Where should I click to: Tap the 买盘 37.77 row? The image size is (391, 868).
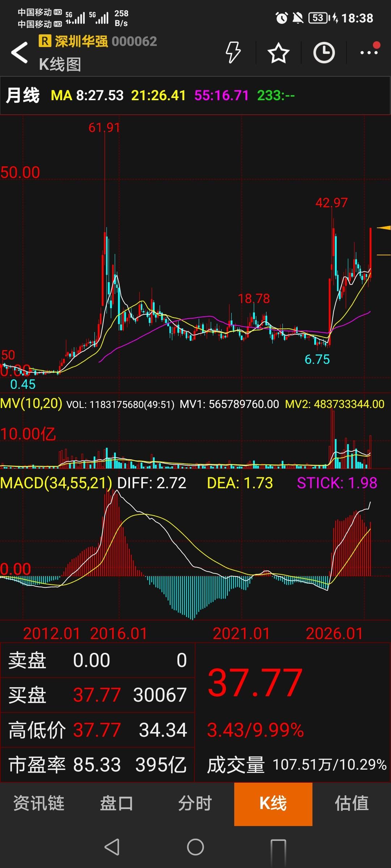pyautogui.click(x=98, y=695)
